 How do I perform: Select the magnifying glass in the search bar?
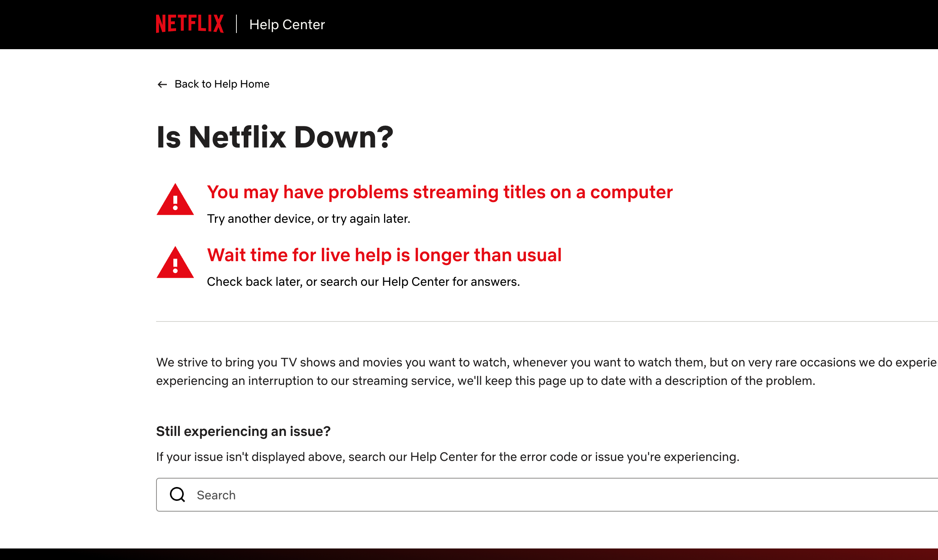point(177,495)
